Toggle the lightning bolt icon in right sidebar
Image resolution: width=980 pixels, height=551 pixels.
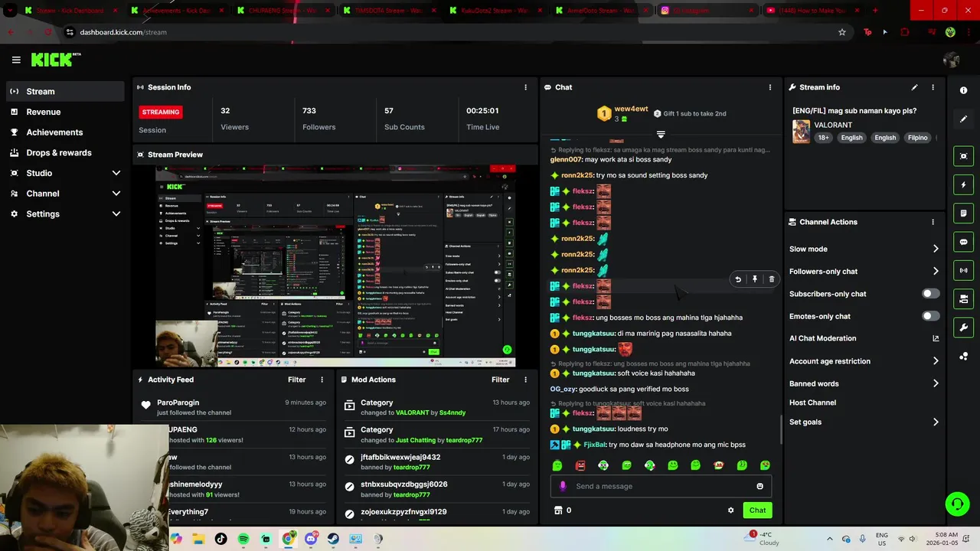pos(963,185)
